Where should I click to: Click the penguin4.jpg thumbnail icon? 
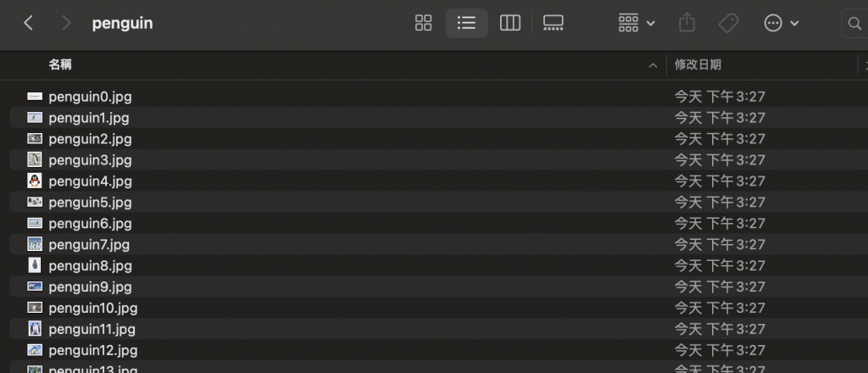tap(35, 181)
